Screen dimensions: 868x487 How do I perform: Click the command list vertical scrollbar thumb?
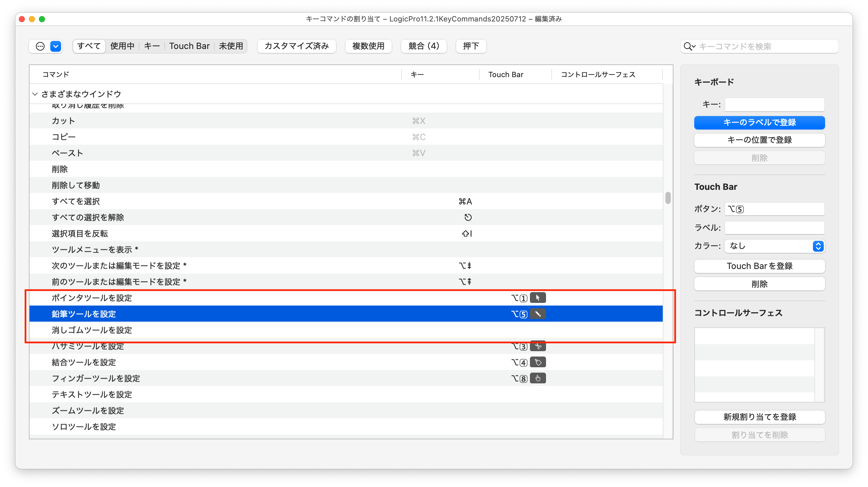(x=668, y=198)
